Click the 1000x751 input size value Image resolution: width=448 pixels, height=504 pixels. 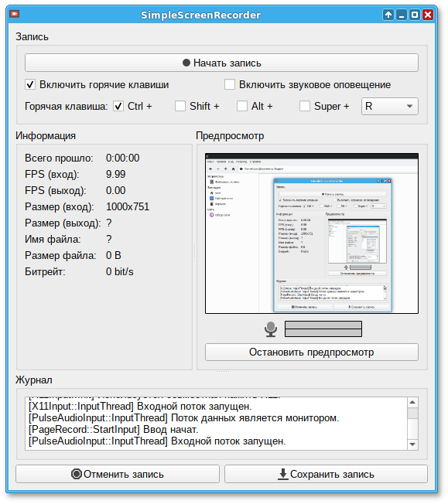[x=128, y=206]
